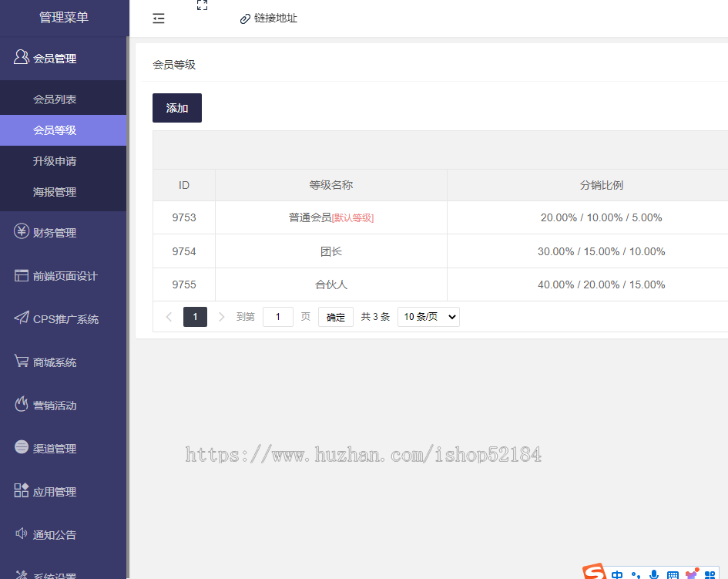Select the row ID cell 9755
Image resolution: width=728 pixels, height=579 pixels.
pos(184,284)
